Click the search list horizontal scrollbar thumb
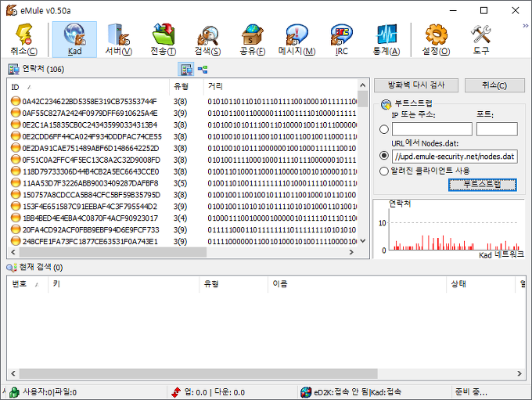Screen dimensions: 532x400 pyautogui.click(x=199, y=373)
